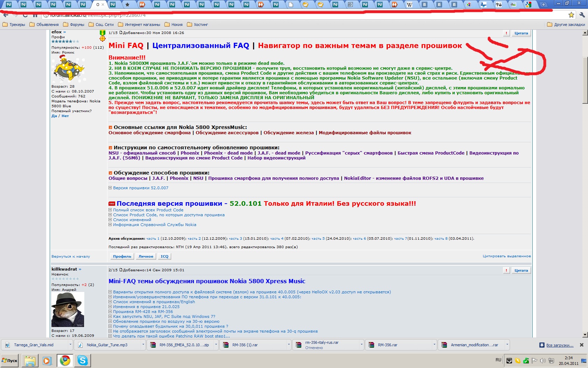Open Windows Explorer folder in taskbar
The width and height of the screenshot is (588, 368).
click(x=30, y=360)
